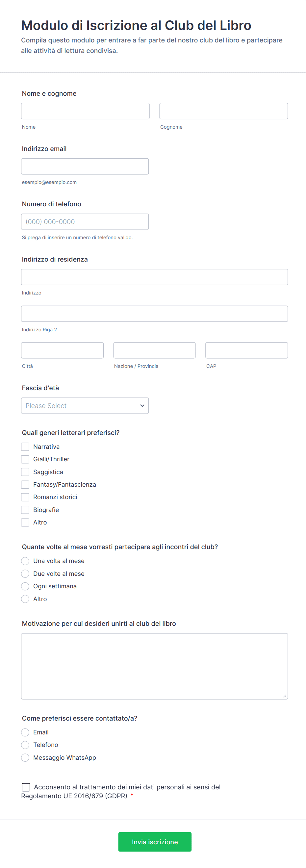The image size is (306, 868).
Task: Click the Indirizzo email field
Action: click(85, 166)
